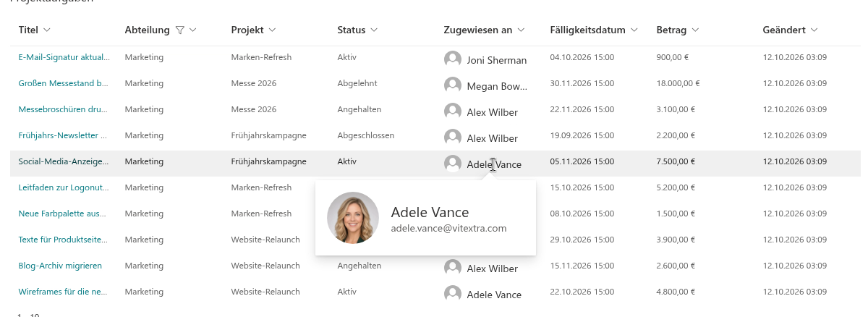This screenshot has height=317, width=868.
Task: Click the 2.600,00 € amount cell
Action: point(676,266)
